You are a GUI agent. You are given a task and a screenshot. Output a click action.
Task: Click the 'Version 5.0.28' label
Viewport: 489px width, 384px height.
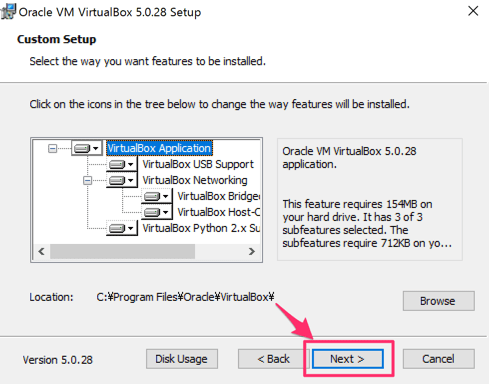tap(58, 360)
